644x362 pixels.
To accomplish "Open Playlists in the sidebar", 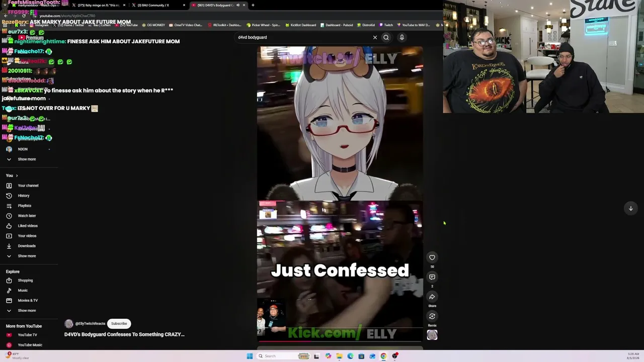I will tap(25, 206).
